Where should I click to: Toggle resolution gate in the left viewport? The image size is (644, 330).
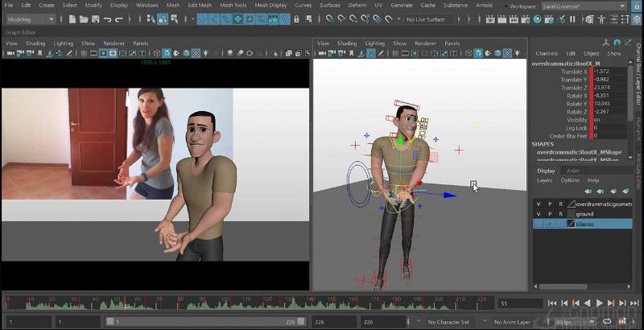[104, 53]
